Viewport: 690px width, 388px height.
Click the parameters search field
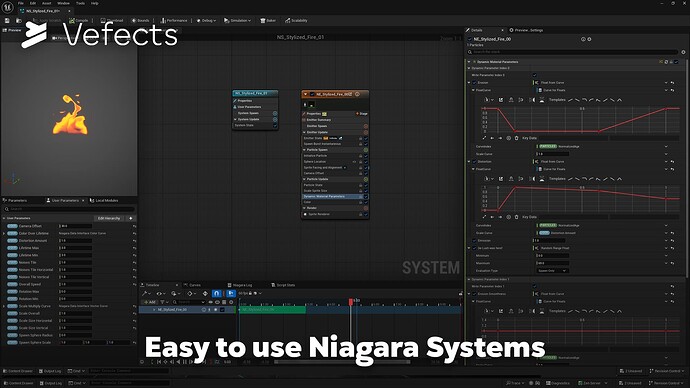[70, 209]
